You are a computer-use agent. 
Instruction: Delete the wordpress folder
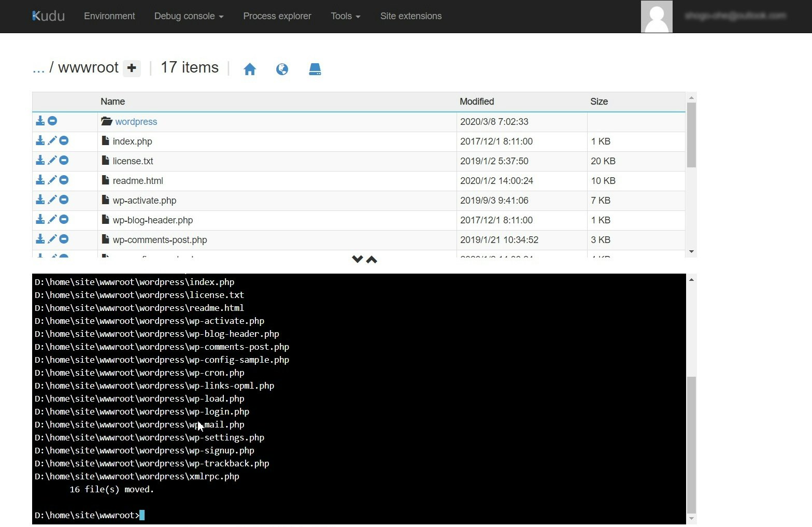point(52,121)
